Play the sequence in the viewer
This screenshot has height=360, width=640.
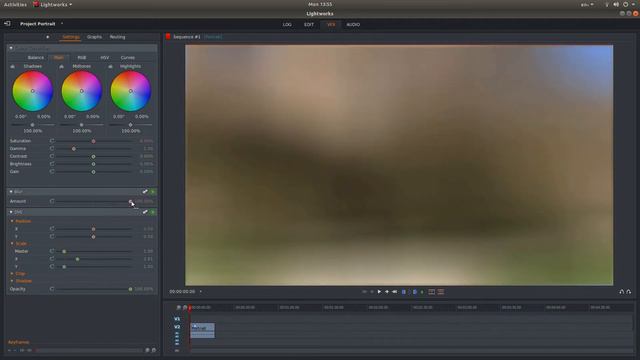click(379, 292)
